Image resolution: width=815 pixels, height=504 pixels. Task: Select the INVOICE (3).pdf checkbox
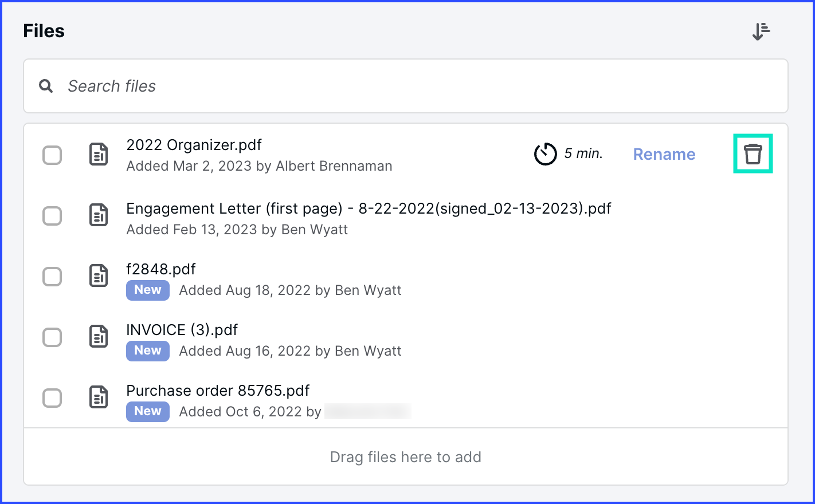52,337
